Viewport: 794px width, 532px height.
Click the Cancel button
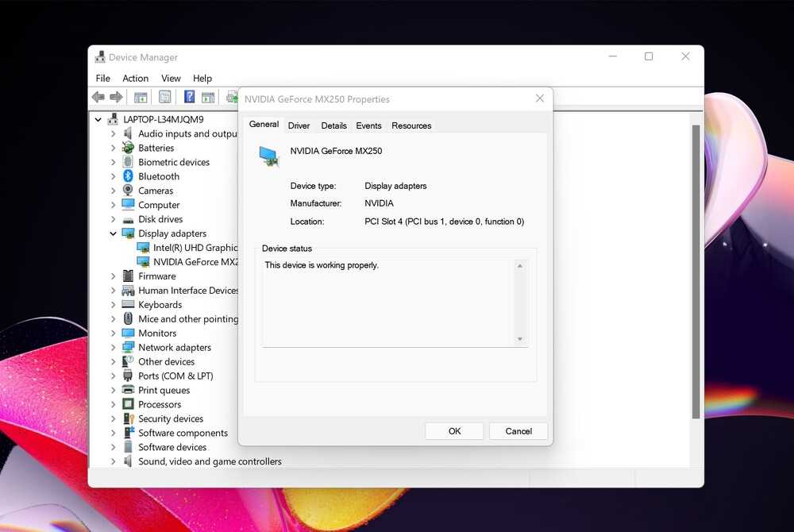(518, 431)
